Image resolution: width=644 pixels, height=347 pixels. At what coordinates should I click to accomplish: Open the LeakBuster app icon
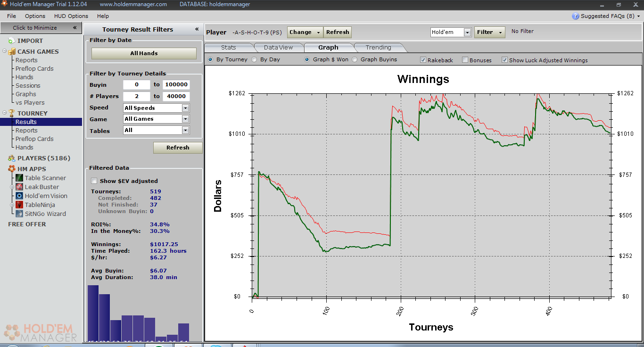[19, 187]
